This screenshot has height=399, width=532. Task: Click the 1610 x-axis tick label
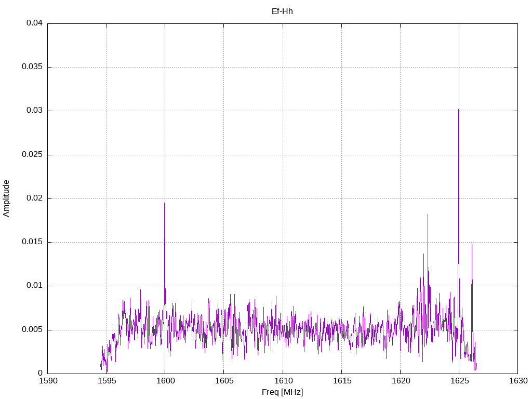(283, 381)
